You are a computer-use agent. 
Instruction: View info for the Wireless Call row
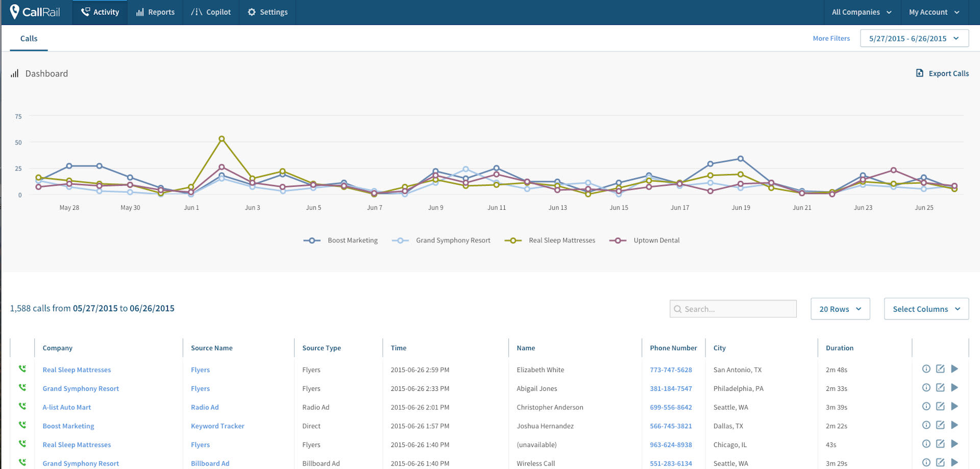pyautogui.click(x=926, y=463)
